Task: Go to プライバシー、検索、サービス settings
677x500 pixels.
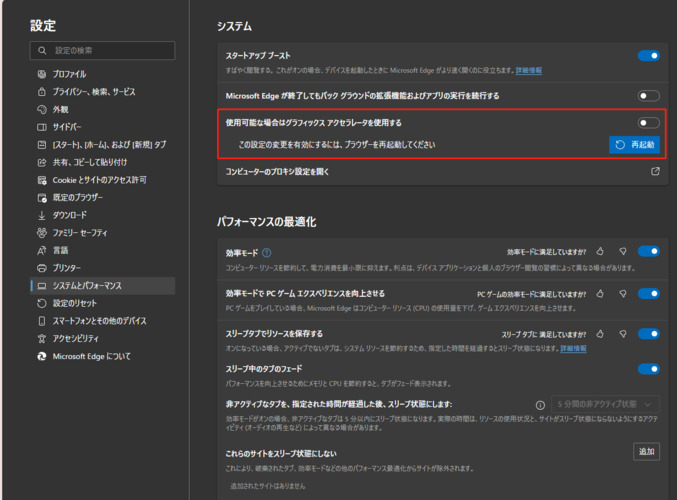Action: click(103, 92)
